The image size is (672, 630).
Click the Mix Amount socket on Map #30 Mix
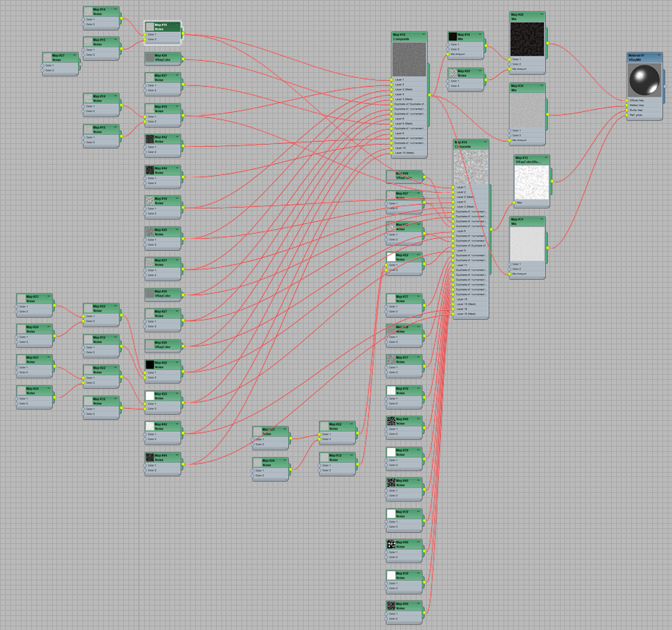tap(509, 140)
